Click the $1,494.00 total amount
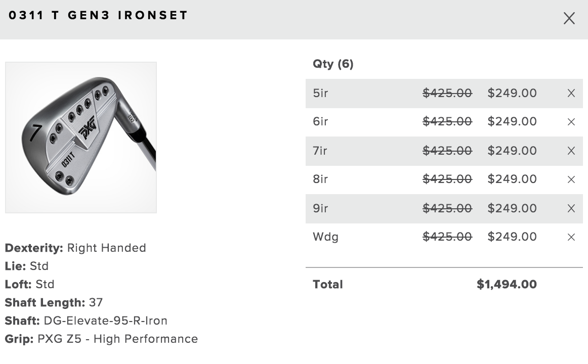588x364 pixels. click(x=507, y=284)
